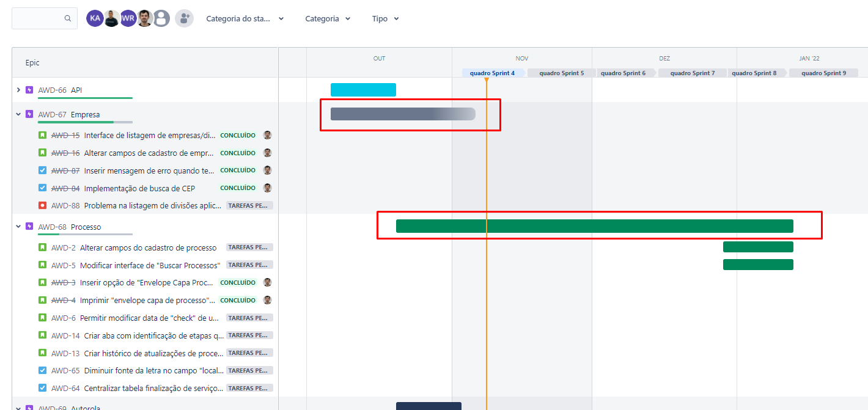Click the search input field
This screenshot has width=868, height=410.
(x=45, y=18)
